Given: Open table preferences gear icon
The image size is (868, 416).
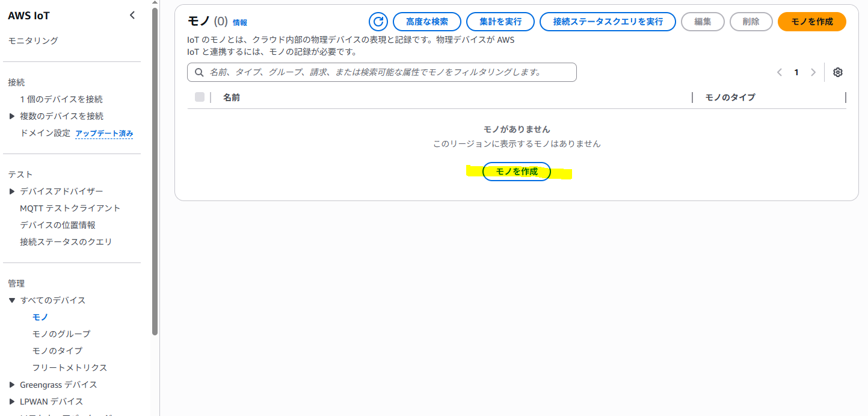Looking at the screenshot, I should pos(838,72).
